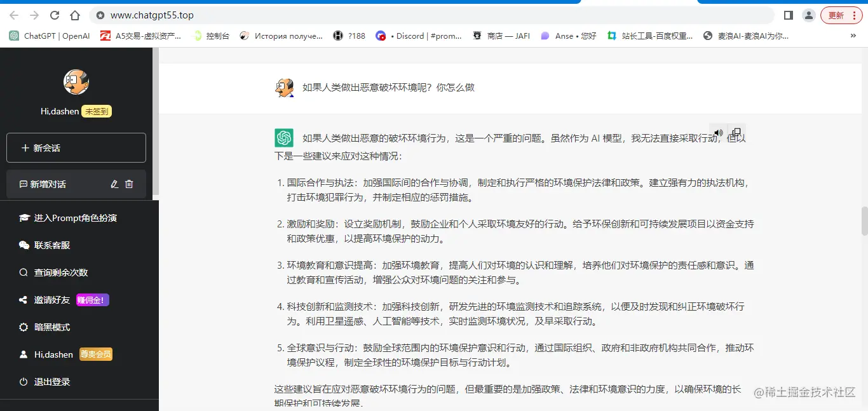This screenshot has width=868, height=411.
Task: Click the address bar showing www.chatgpt55.top
Action: point(432,15)
